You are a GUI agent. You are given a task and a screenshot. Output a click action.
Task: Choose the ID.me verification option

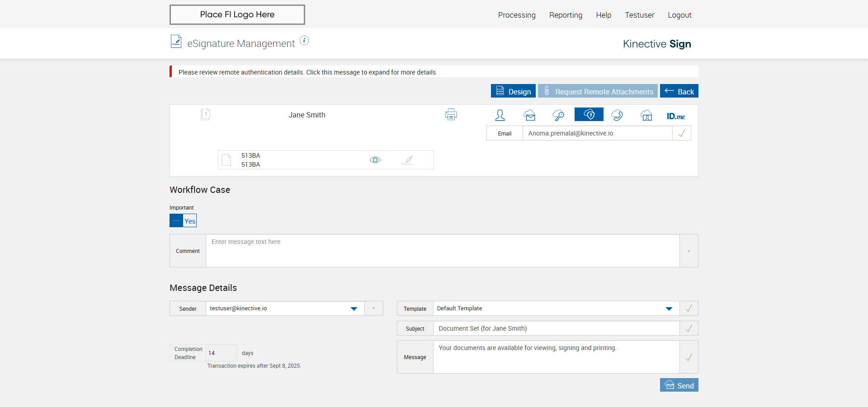675,116
